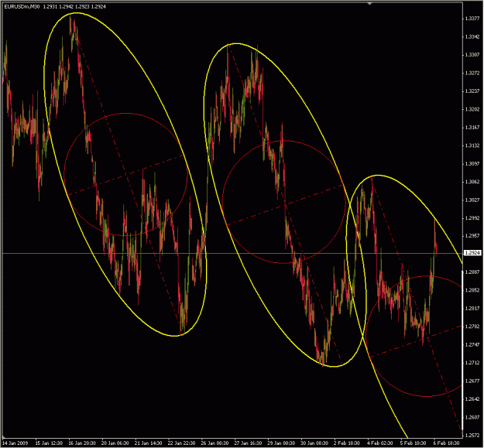Screen dimensions: 484x448
Task: Click the 14 Jan 2009 date label
Action: click(x=15, y=443)
